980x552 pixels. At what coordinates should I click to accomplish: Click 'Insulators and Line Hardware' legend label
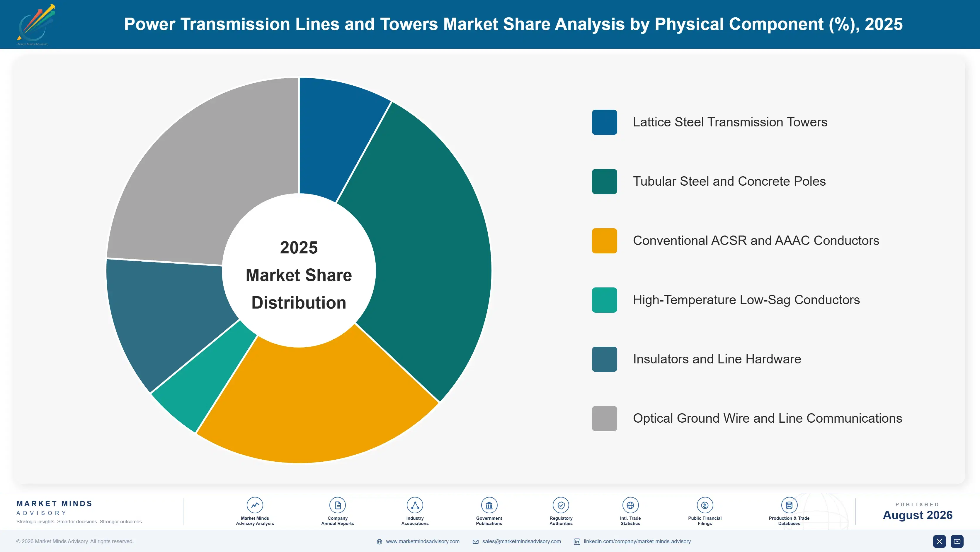pos(717,359)
